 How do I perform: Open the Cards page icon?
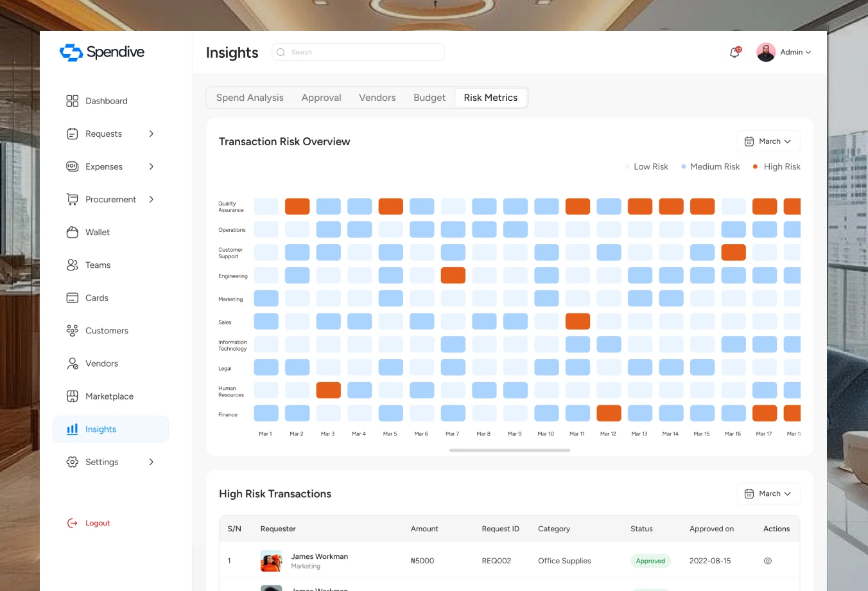[73, 297]
